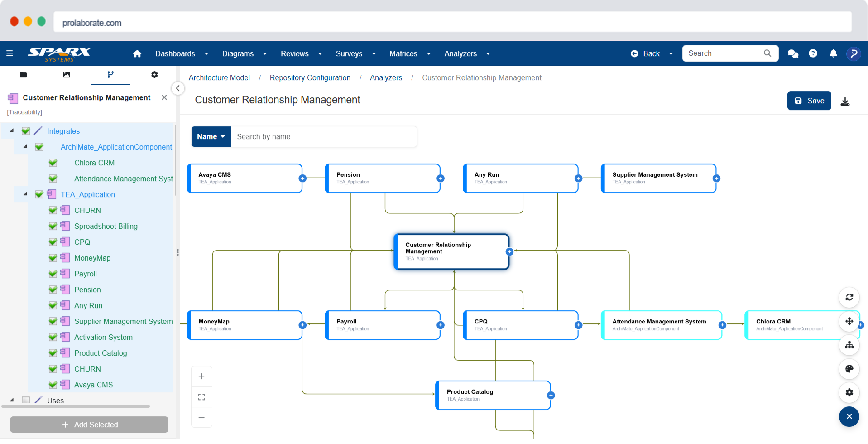Screen dimensions: 868x444
Task: Click the Add Selected button
Action: 89,425
